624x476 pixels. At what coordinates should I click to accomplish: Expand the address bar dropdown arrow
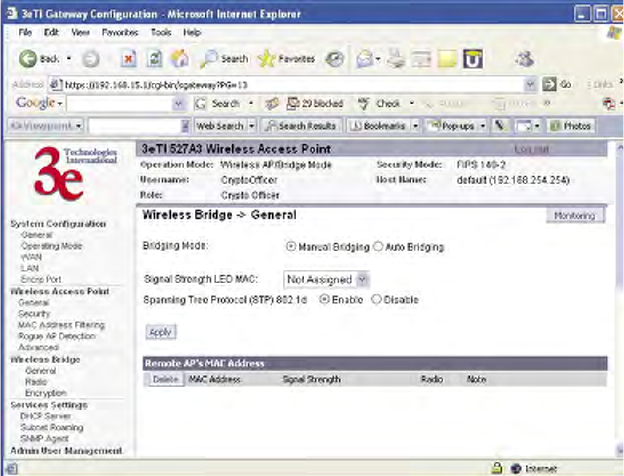(x=530, y=84)
